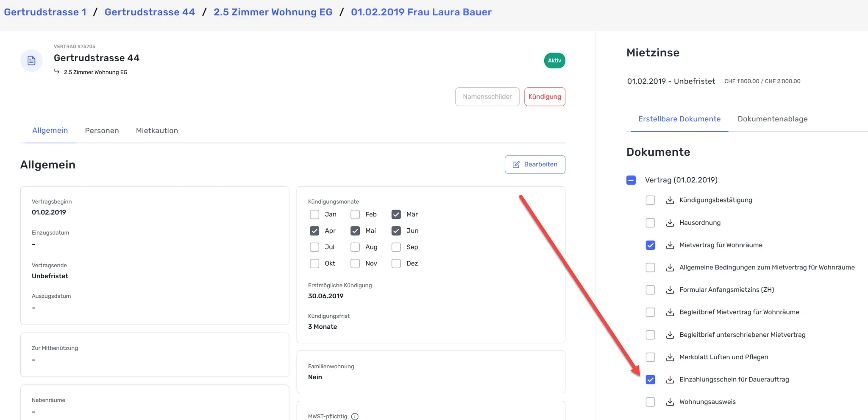The width and height of the screenshot is (868, 420).
Task: Select the Erstellbare Dokumente tab
Action: (679, 119)
